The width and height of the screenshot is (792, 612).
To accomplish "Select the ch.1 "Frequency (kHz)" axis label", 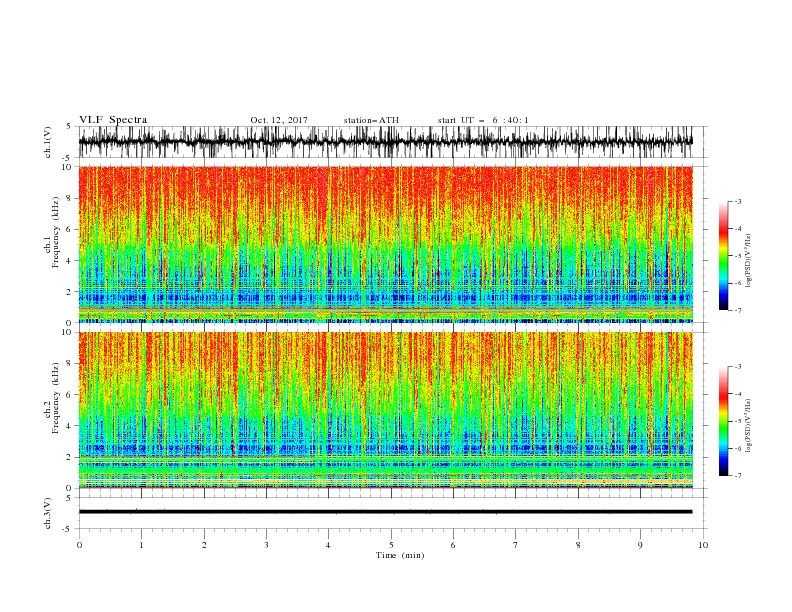I will 55,233.
